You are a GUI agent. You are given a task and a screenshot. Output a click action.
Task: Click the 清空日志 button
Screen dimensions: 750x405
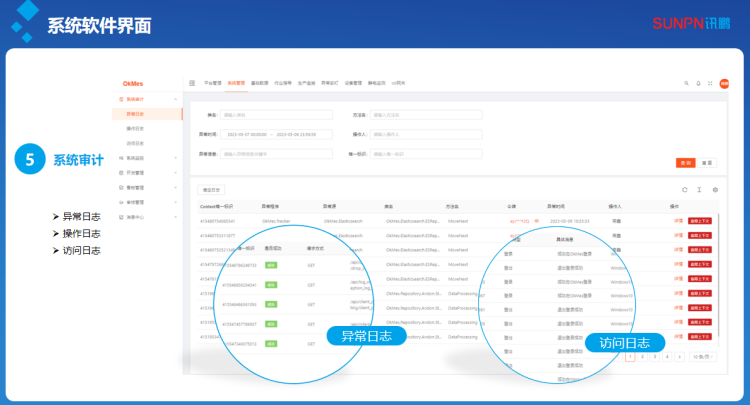click(212, 189)
